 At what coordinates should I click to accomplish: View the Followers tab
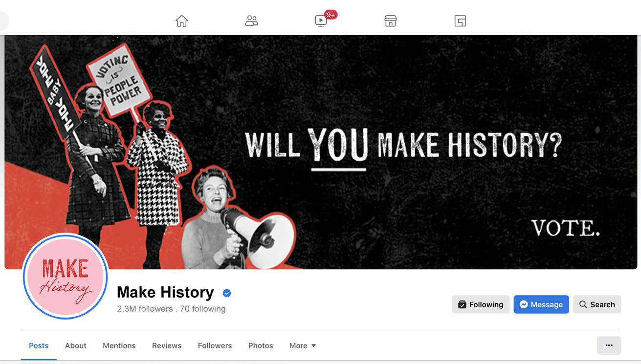(215, 345)
